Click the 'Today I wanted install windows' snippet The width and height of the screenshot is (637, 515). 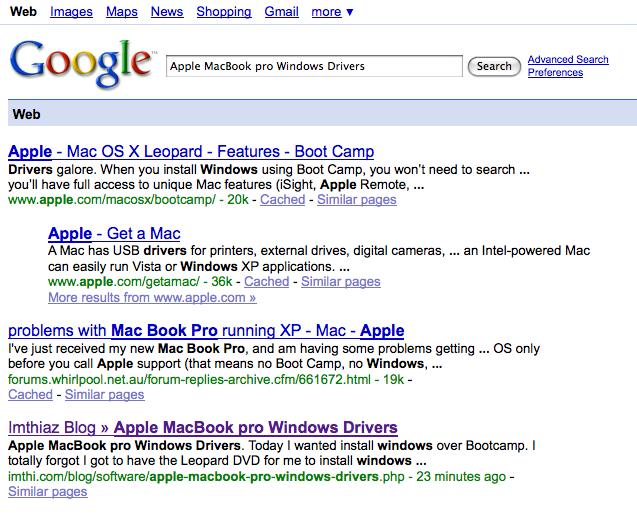click(x=272, y=453)
